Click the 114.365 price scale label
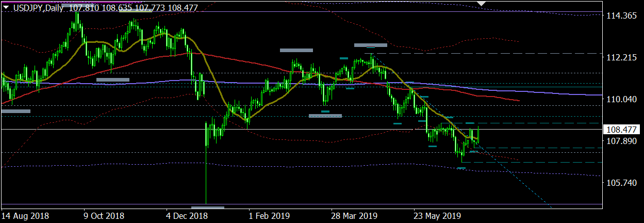644x223 pixels. 622,17
